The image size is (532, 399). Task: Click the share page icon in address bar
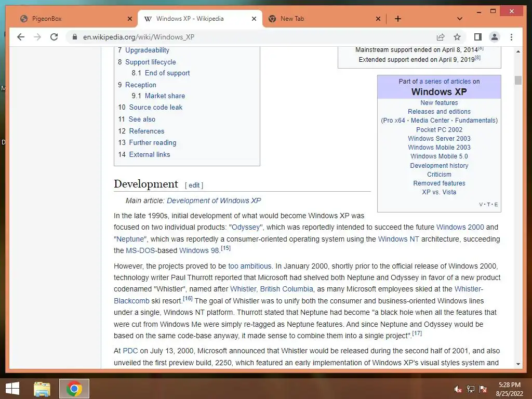pyautogui.click(x=441, y=37)
